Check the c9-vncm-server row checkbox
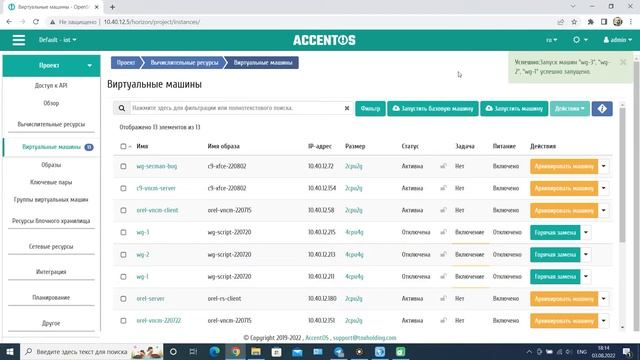 123,188
